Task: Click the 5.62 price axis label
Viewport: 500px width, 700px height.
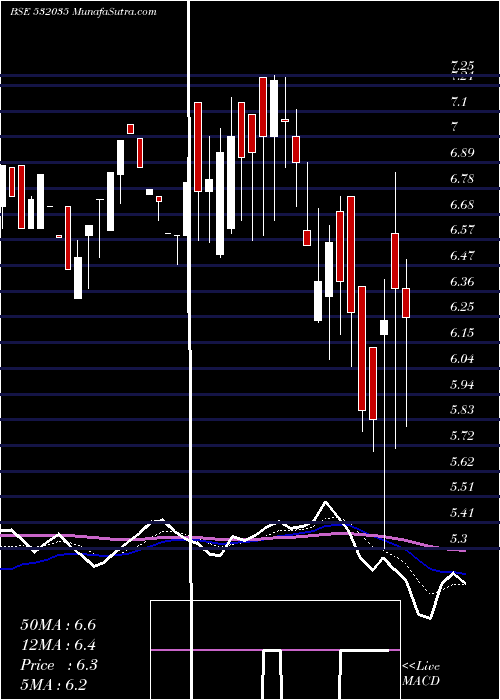Action: tap(462, 461)
